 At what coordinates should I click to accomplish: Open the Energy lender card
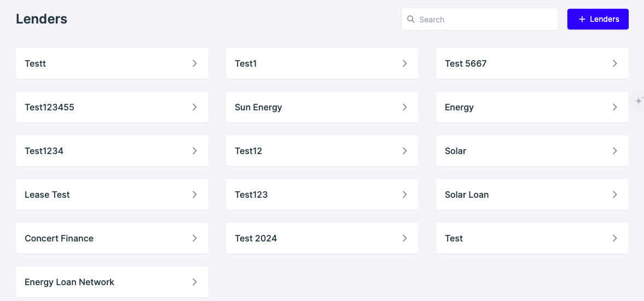click(x=532, y=107)
